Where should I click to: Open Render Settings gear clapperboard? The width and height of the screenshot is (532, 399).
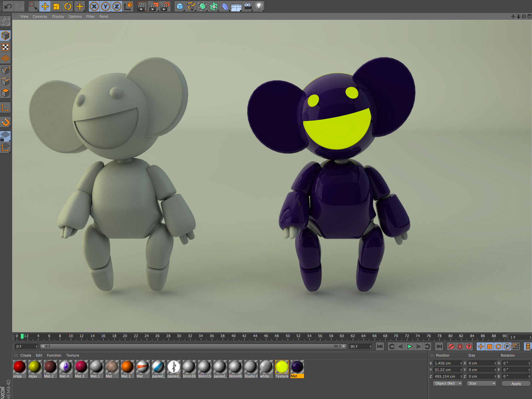point(165,6)
